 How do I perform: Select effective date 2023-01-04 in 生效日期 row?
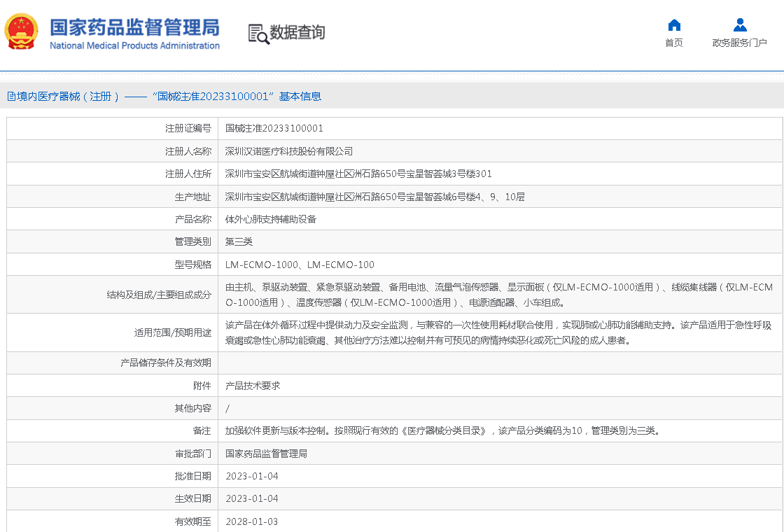[x=252, y=498]
